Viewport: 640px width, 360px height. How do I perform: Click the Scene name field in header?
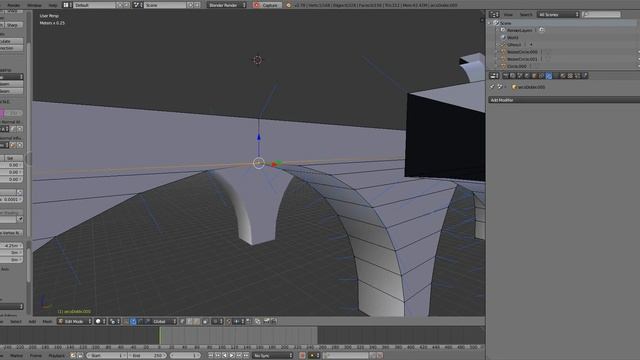click(x=165, y=5)
